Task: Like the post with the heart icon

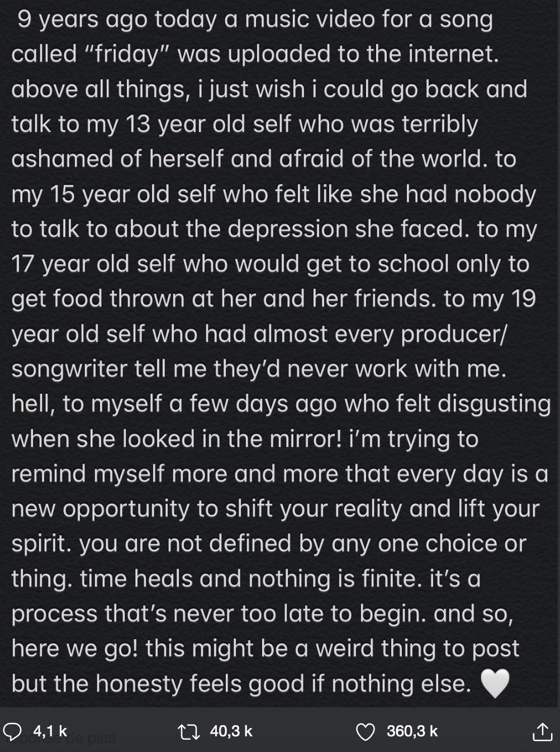Action: 366,731
